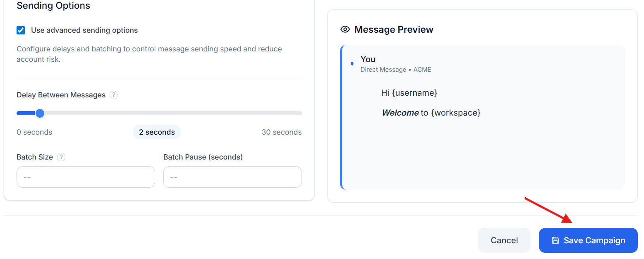The width and height of the screenshot is (644, 259).
Task: Click the question mark next to Batch Size
Action: (x=61, y=157)
